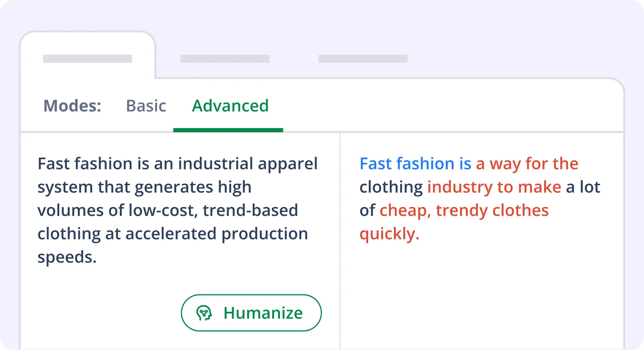
Task: Select the Advanced mode tab
Action: (x=230, y=106)
